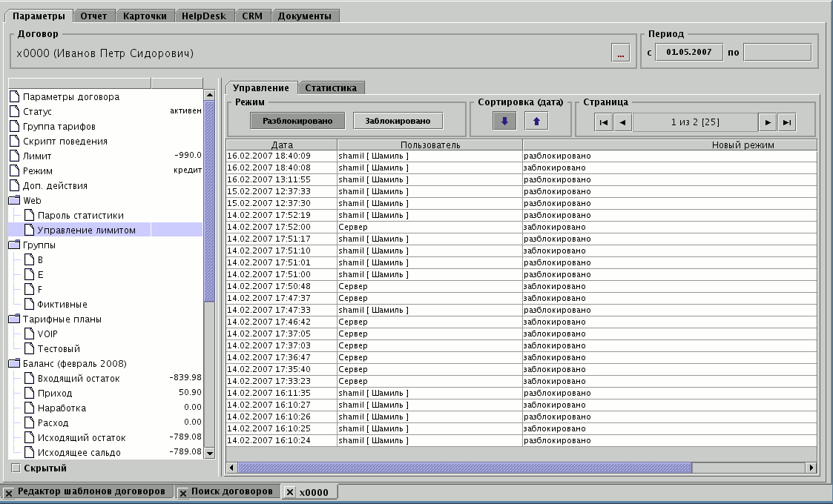The width and height of the screenshot is (833, 504).
Task: Click the horizontal table scrollbar
Action: click(464, 468)
